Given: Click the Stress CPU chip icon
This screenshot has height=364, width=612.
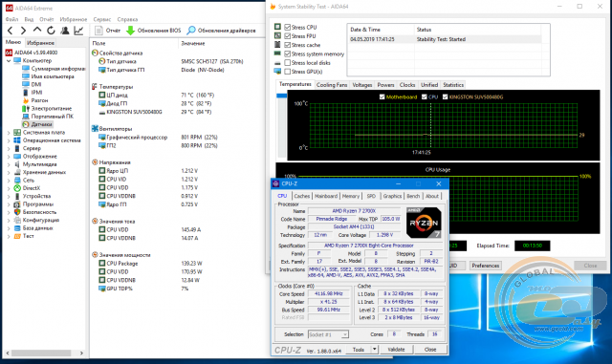Looking at the screenshot, I should [x=277, y=27].
